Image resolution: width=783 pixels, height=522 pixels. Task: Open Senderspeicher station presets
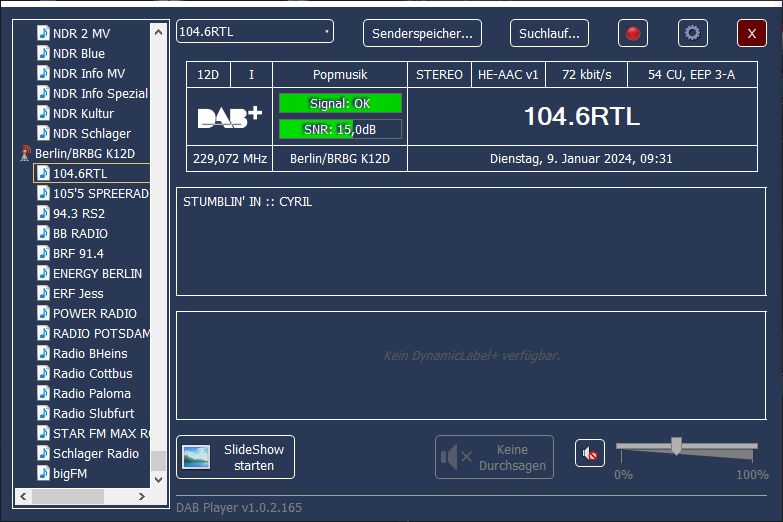pos(422,33)
